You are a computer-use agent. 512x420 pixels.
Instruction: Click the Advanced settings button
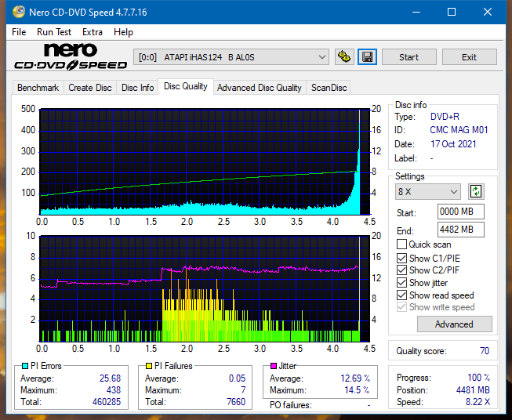[454, 324]
